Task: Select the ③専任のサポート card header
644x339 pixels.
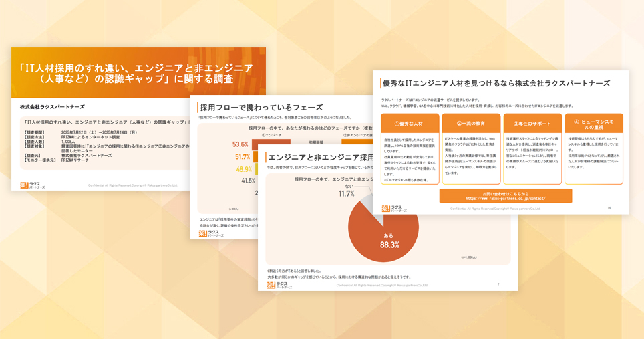Action: click(532, 123)
